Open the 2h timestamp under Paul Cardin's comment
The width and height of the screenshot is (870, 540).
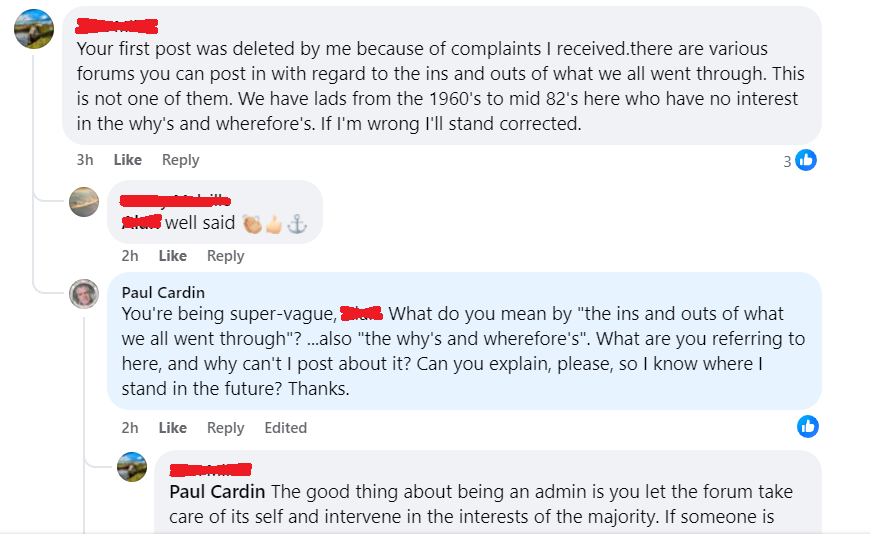point(130,428)
